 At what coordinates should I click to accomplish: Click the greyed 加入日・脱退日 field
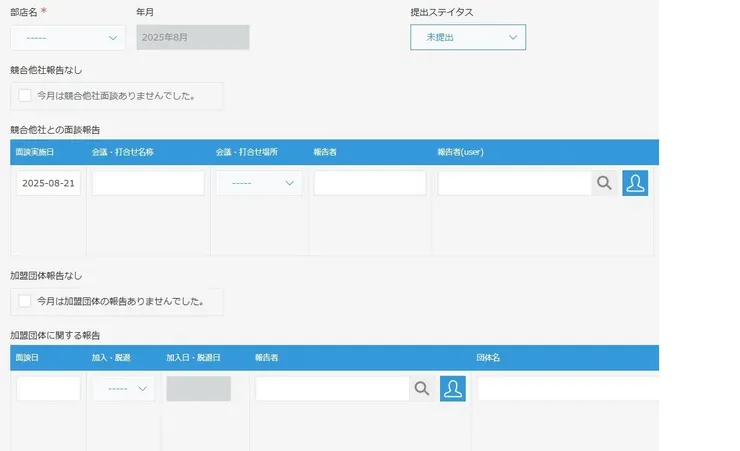tap(198, 389)
